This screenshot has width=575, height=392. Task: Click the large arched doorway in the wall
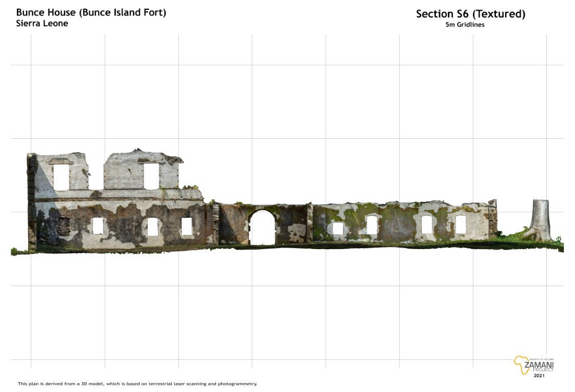tap(262, 228)
